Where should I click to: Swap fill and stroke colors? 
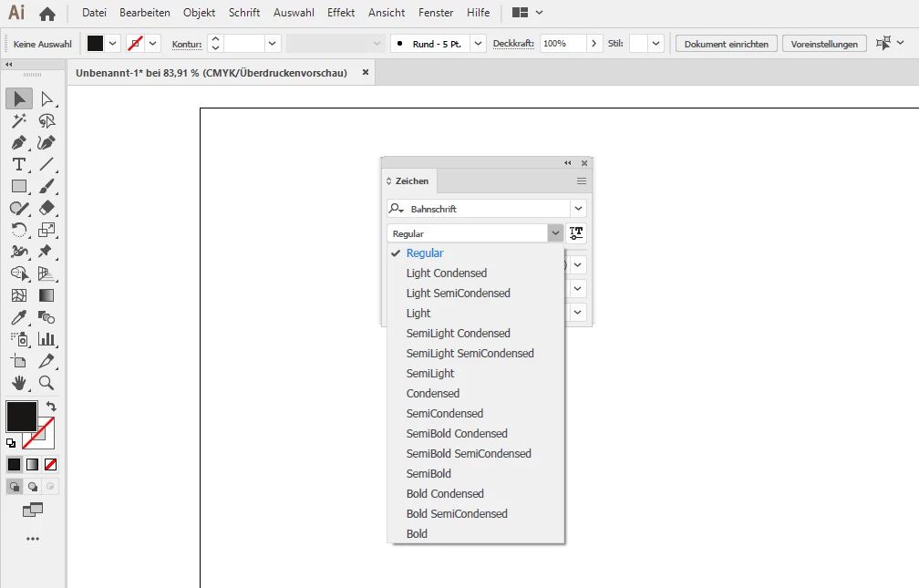pos(51,406)
